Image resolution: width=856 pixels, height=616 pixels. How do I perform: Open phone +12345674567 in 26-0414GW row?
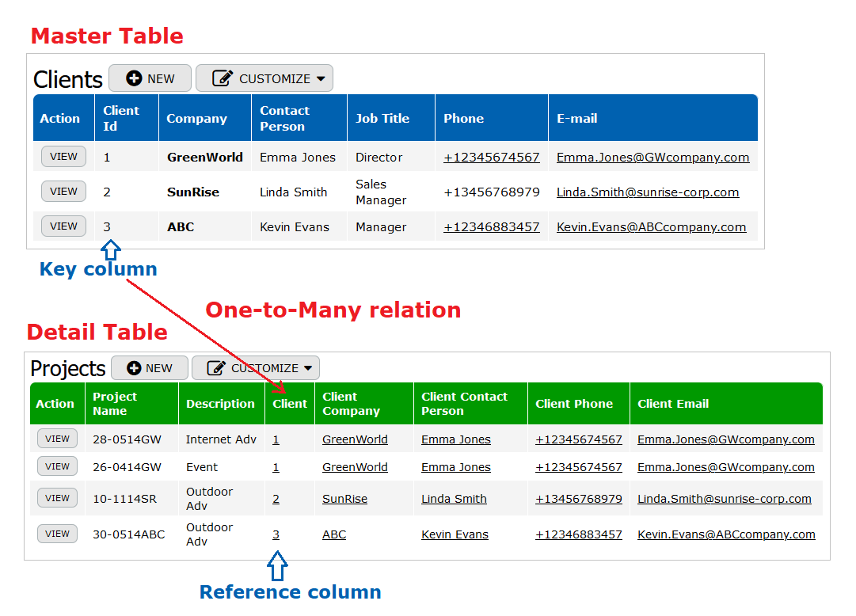(x=579, y=467)
